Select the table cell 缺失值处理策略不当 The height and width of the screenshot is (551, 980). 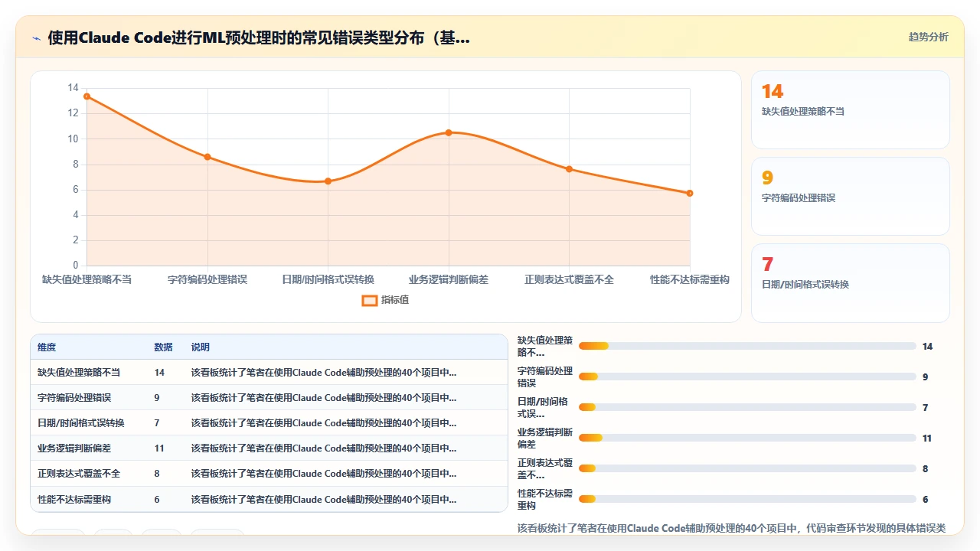[x=79, y=373]
